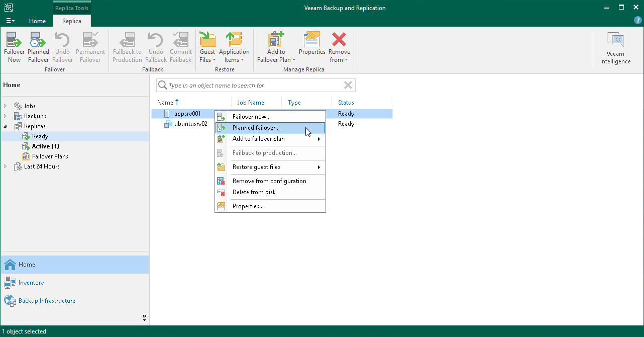This screenshot has height=337, width=644.
Task: Click the ubuntusrv02 replica icon
Action: (168, 124)
